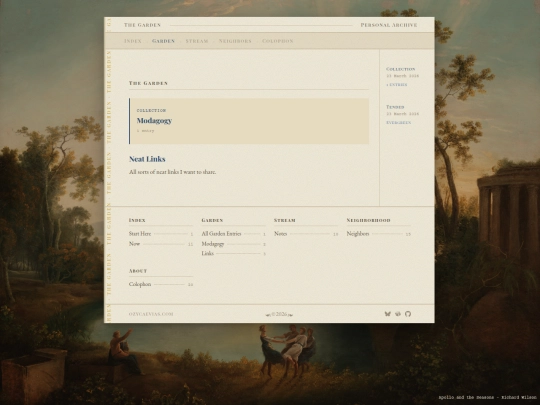Open the Neighbors nav tab
This screenshot has width=540, height=405.
pos(235,41)
